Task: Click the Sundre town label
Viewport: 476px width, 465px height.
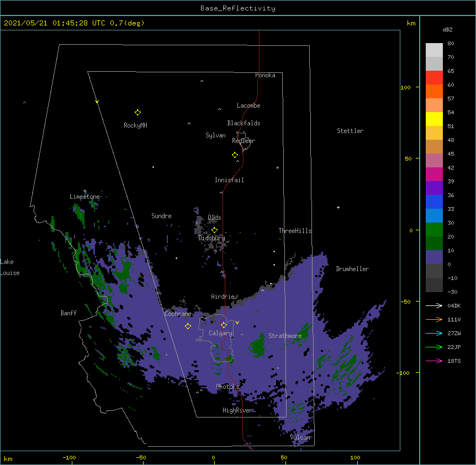Action: click(161, 216)
